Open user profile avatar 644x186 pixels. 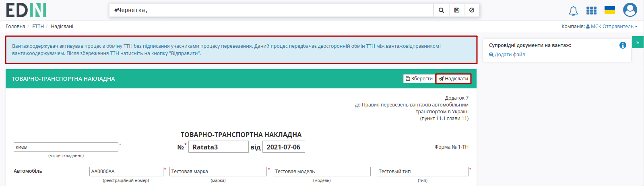[630, 10]
